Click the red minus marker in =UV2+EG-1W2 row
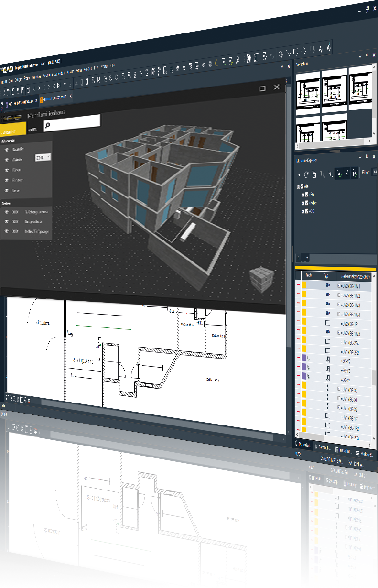This screenshot has height=588, width=378. click(x=298, y=294)
